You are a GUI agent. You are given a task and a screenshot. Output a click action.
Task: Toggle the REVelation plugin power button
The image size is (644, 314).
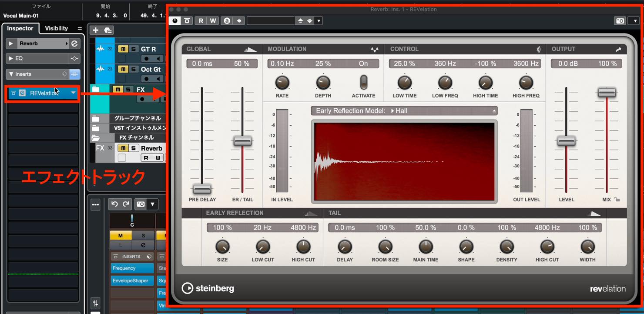click(x=175, y=20)
